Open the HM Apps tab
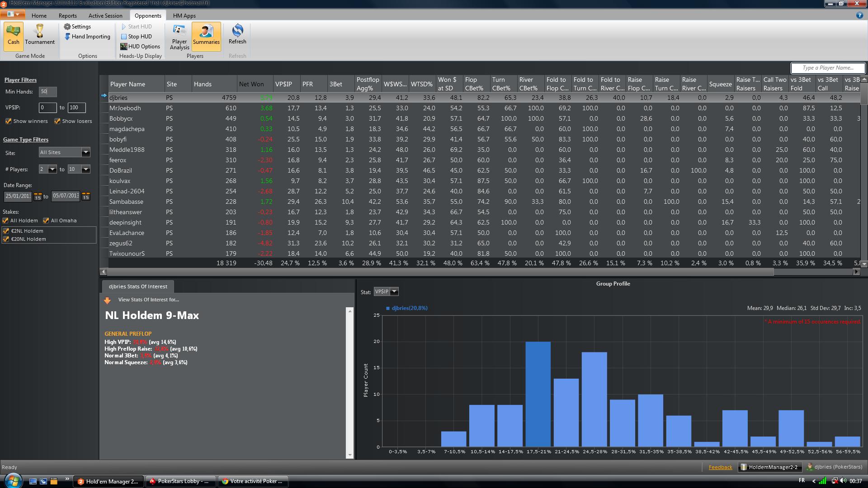The image size is (868, 488). 184,15
